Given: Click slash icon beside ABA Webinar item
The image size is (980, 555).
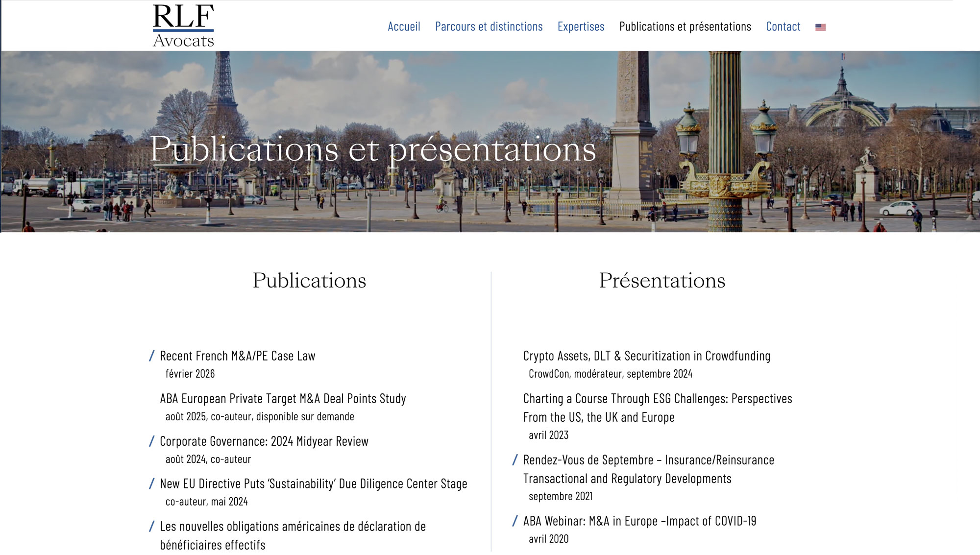Looking at the screenshot, I should pos(515,521).
